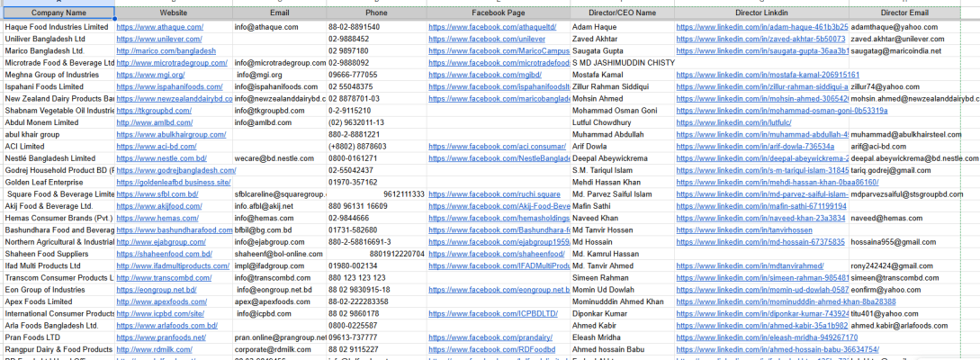Open the apexfoods.com website link
This screenshot has width=980, height=360.
[x=160, y=301]
